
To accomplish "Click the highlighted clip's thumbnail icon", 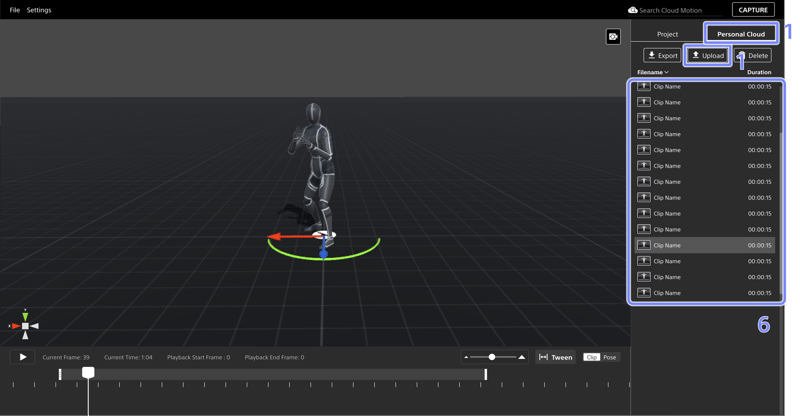I will pyautogui.click(x=644, y=245).
